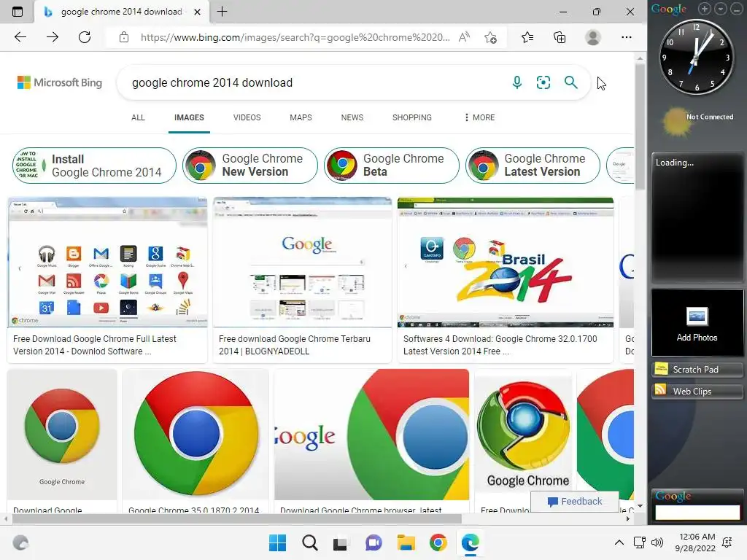The width and height of the screenshot is (747, 560).
Task: Start voice search with microphone icon
Action: pyautogui.click(x=517, y=82)
